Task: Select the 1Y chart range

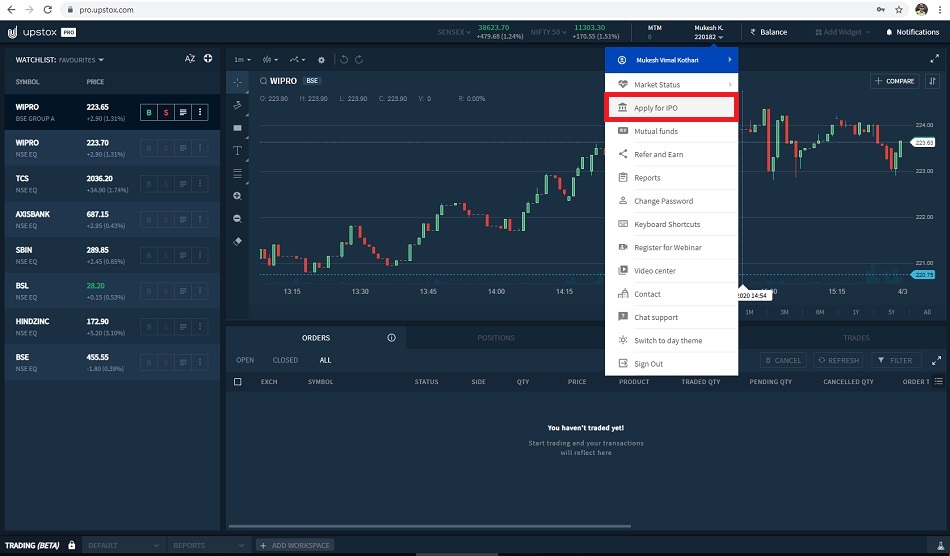Action: [855, 312]
